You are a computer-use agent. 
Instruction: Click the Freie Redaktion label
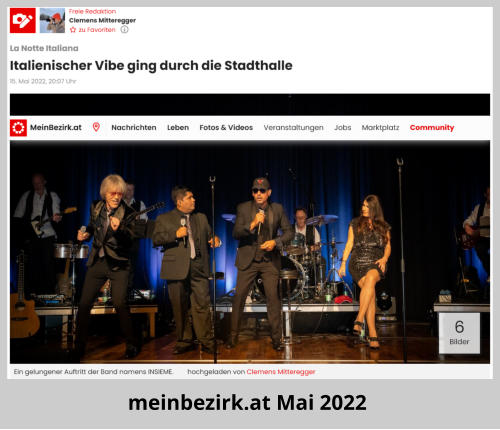tap(92, 11)
